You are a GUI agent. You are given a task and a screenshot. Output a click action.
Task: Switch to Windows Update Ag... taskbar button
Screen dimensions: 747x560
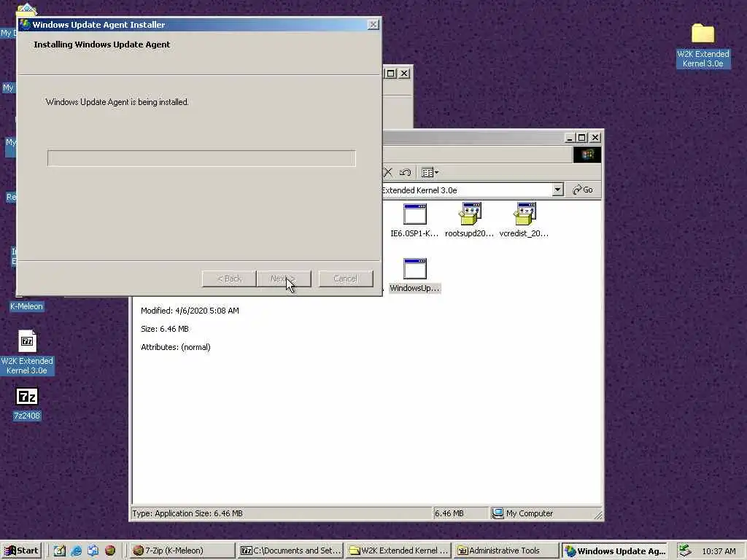[x=614, y=551]
